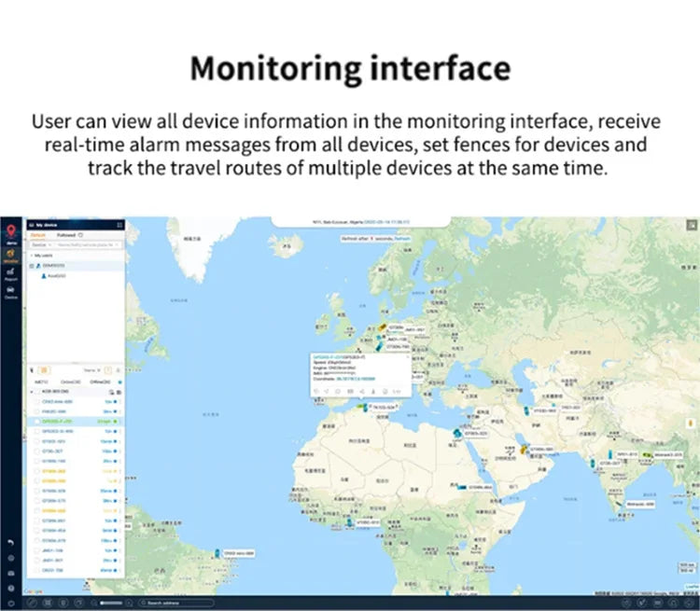The height and width of the screenshot is (611, 700).
Task: Click the vehicle marker near Sri Lanka
Action: tap(619, 504)
